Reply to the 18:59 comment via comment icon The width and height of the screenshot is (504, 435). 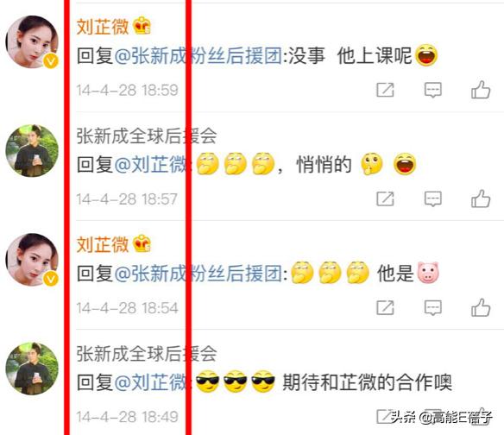tap(433, 90)
